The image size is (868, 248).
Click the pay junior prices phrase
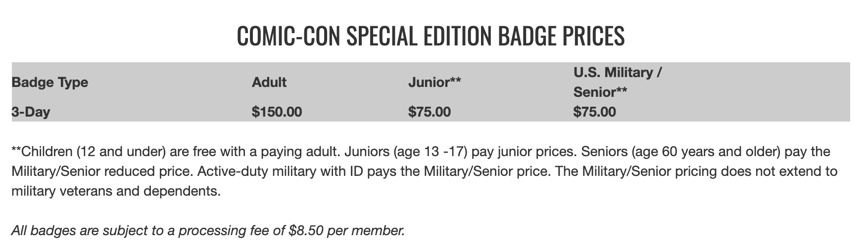[525, 151]
